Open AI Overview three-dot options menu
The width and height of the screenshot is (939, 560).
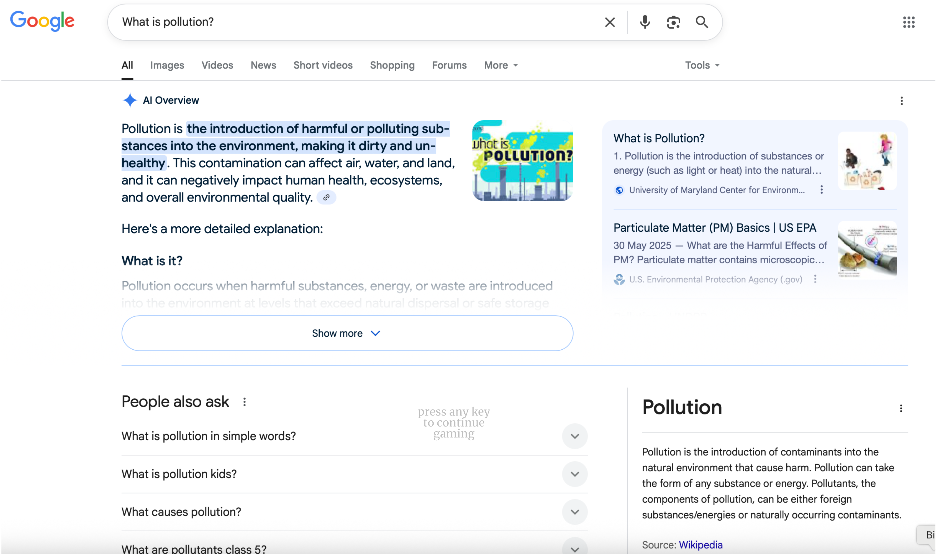901,101
